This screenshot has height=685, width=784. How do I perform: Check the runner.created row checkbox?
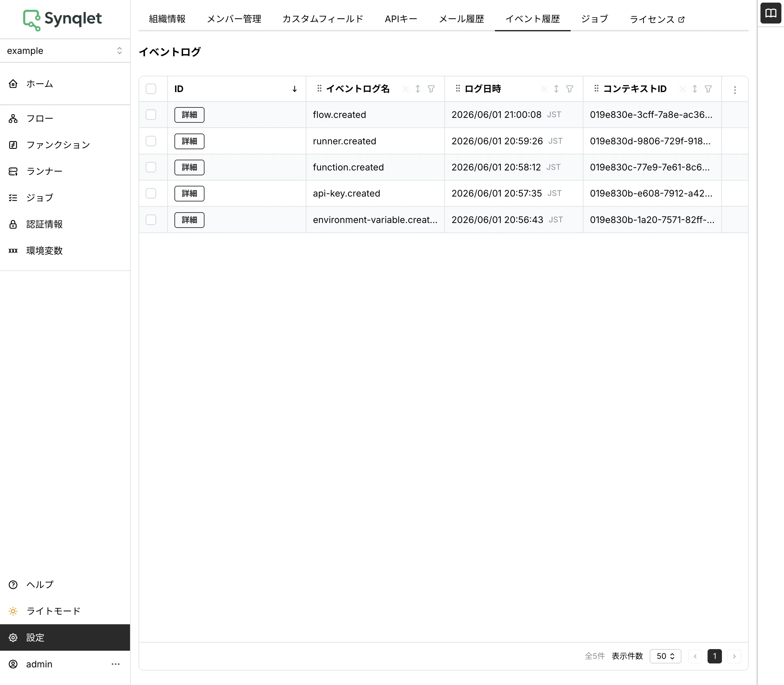click(x=151, y=141)
